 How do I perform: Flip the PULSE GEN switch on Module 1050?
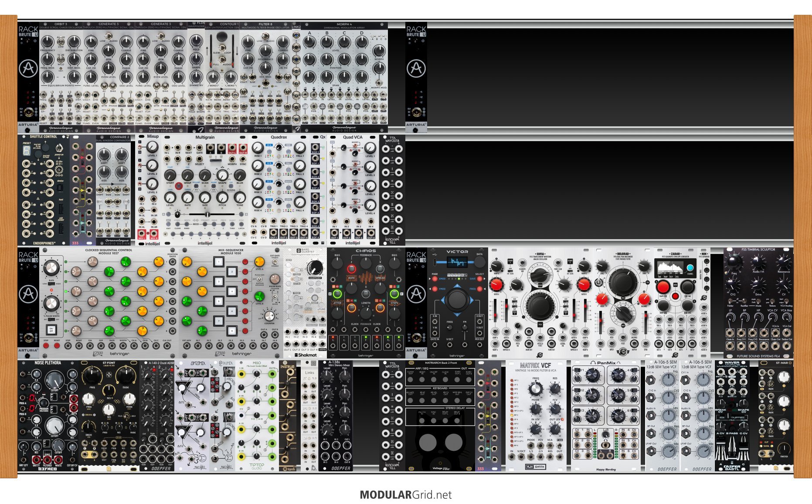click(258, 280)
